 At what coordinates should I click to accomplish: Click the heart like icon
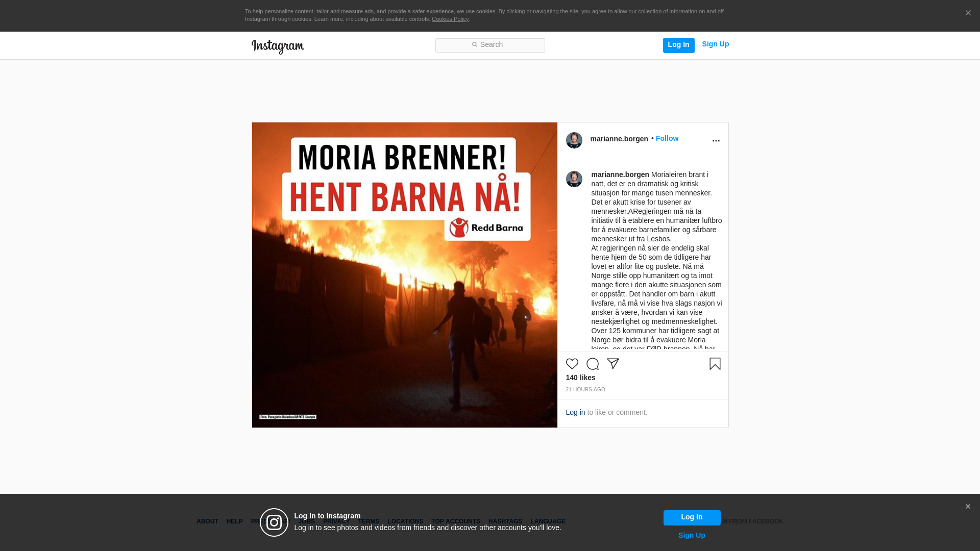[x=572, y=364]
